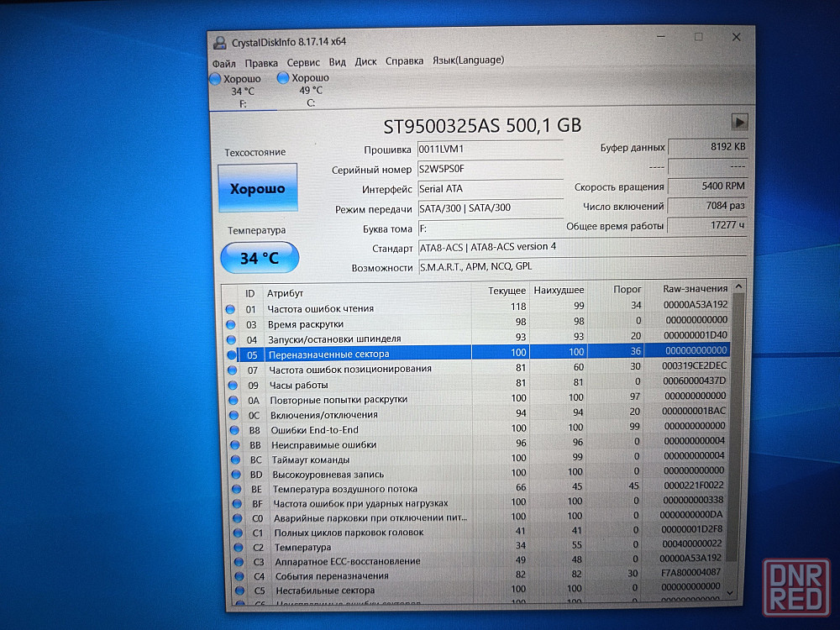
Task: Click the status icon of attribute C0
Action: click(238, 518)
